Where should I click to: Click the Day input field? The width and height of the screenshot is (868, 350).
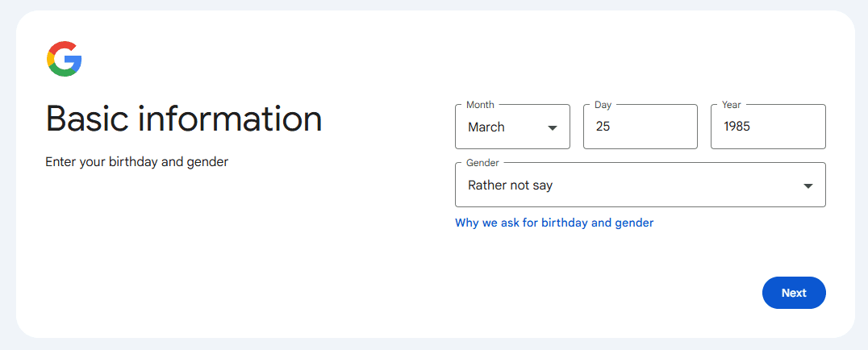[641, 127]
